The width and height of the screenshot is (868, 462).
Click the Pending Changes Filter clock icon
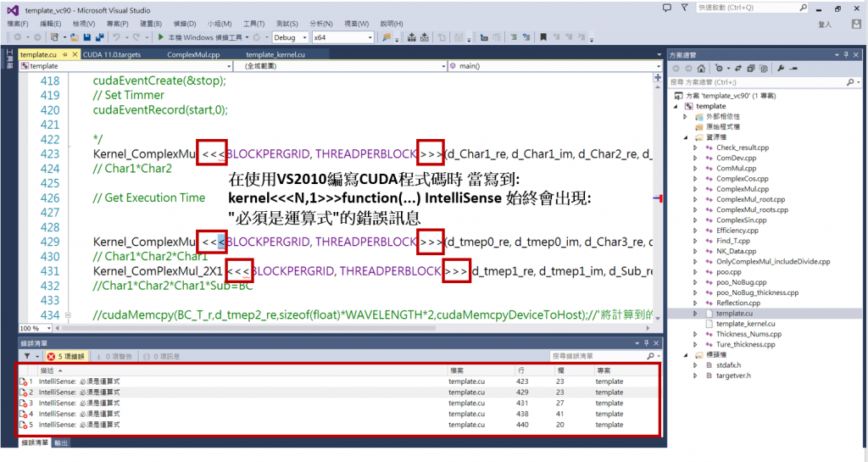point(719,69)
